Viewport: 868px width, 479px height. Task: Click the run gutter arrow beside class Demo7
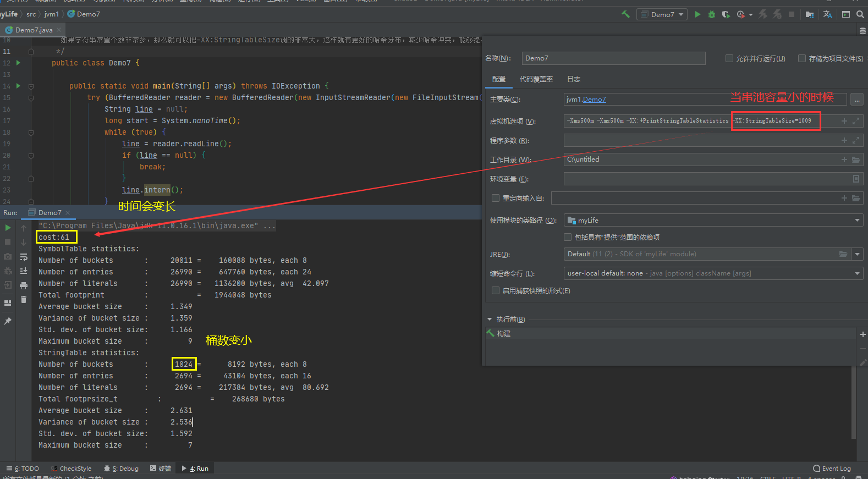[x=18, y=63]
